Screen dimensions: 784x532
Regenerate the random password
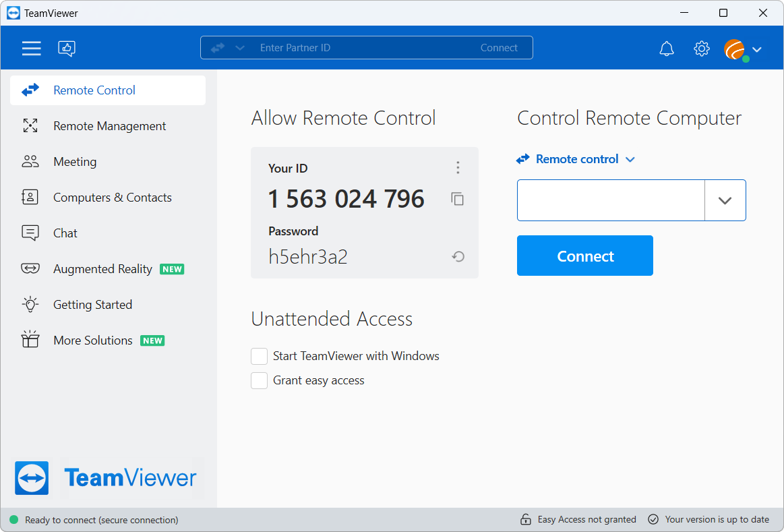coord(458,256)
